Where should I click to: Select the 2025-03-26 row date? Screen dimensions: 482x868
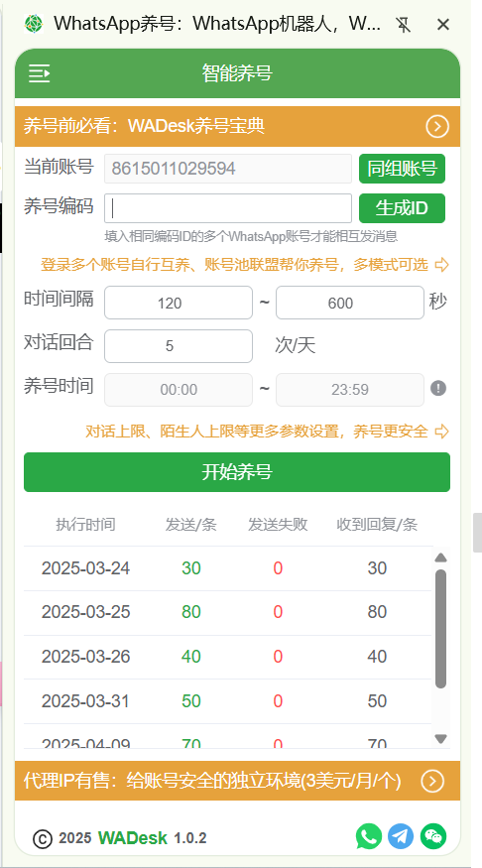pos(85,657)
